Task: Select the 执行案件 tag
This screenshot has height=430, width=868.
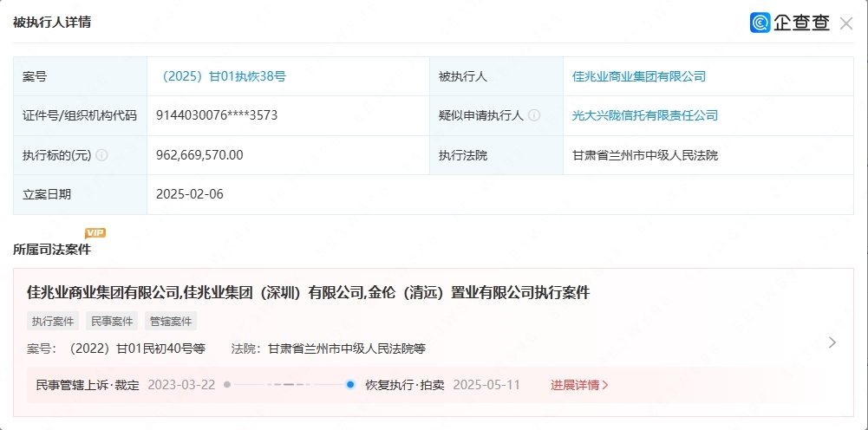Action: [x=53, y=321]
